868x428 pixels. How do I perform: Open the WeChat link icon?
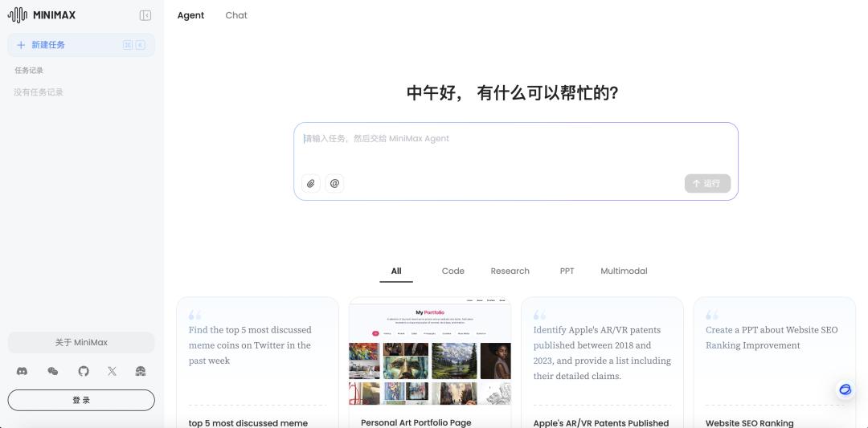pyautogui.click(x=53, y=371)
